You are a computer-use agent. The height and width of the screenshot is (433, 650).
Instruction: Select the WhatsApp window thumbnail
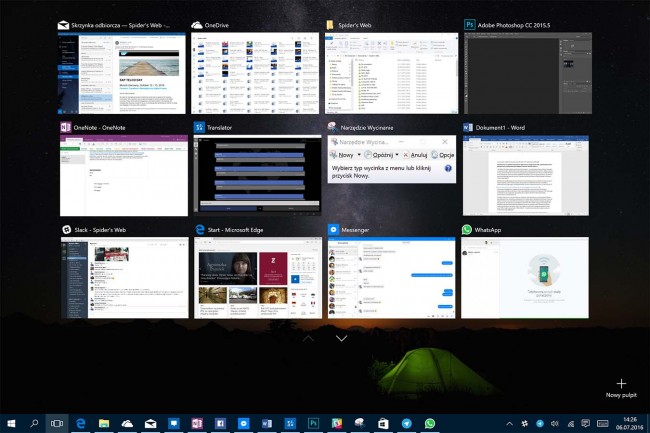click(525, 278)
